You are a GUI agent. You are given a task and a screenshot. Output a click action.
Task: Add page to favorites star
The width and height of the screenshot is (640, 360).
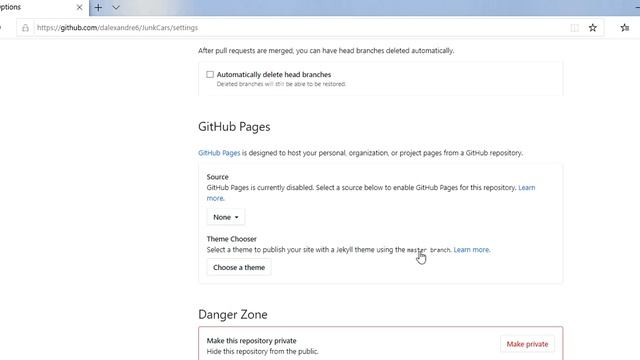click(x=593, y=28)
